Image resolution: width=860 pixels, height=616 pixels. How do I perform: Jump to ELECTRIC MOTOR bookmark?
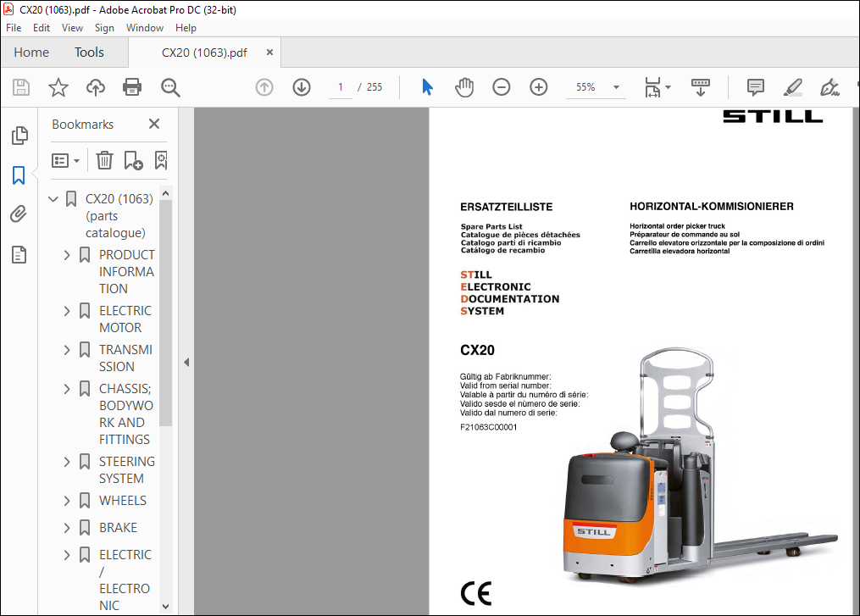125,319
